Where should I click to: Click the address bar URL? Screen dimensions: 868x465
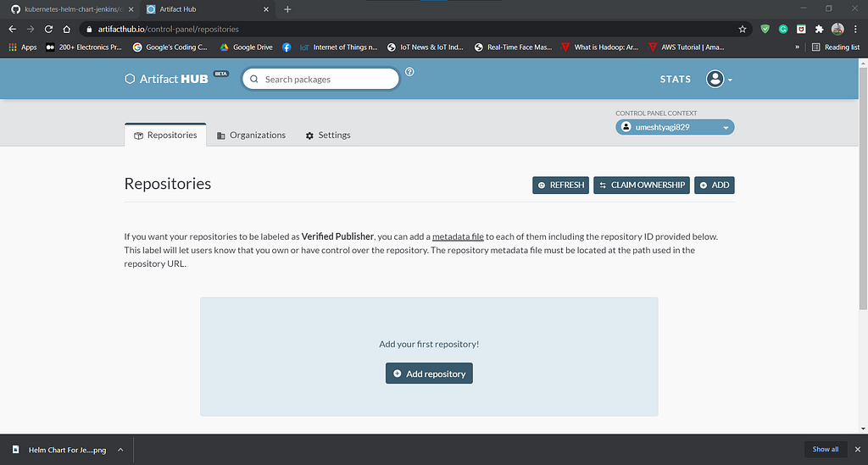tap(169, 30)
